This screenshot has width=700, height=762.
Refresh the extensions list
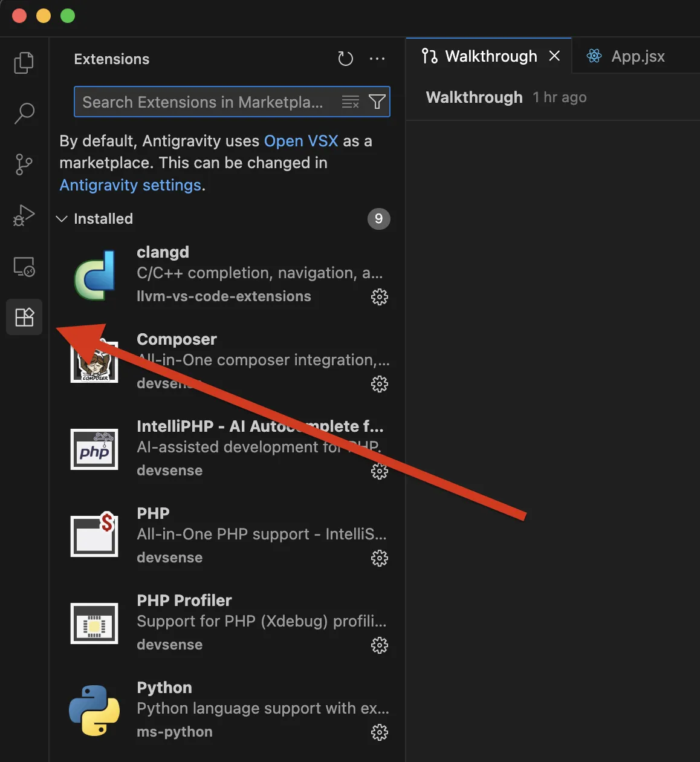[x=345, y=59]
